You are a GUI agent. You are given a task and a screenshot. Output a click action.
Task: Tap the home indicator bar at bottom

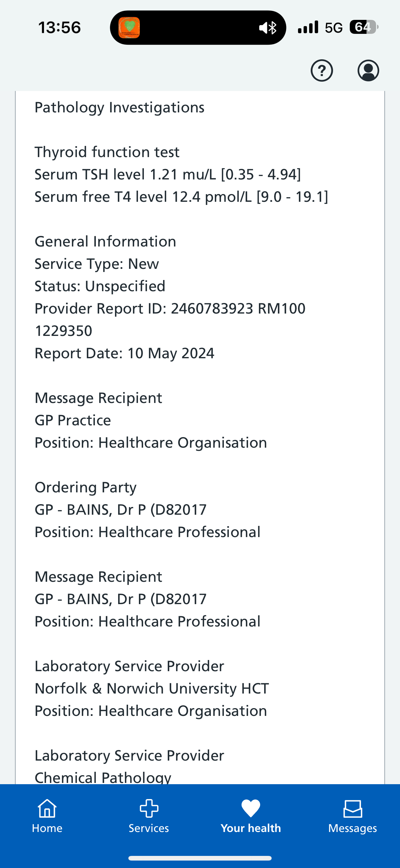pos(200,858)
